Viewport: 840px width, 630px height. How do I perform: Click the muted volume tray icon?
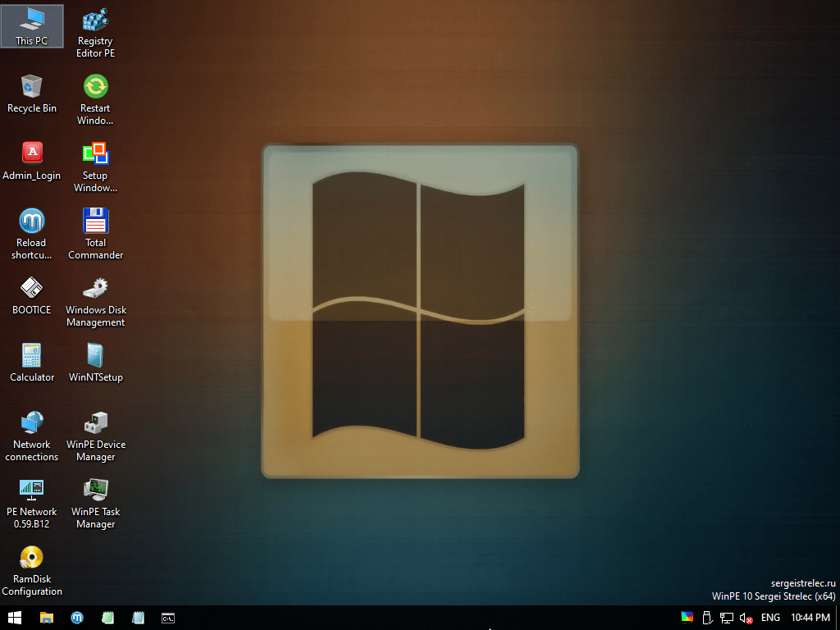click(x=746, y=618)
